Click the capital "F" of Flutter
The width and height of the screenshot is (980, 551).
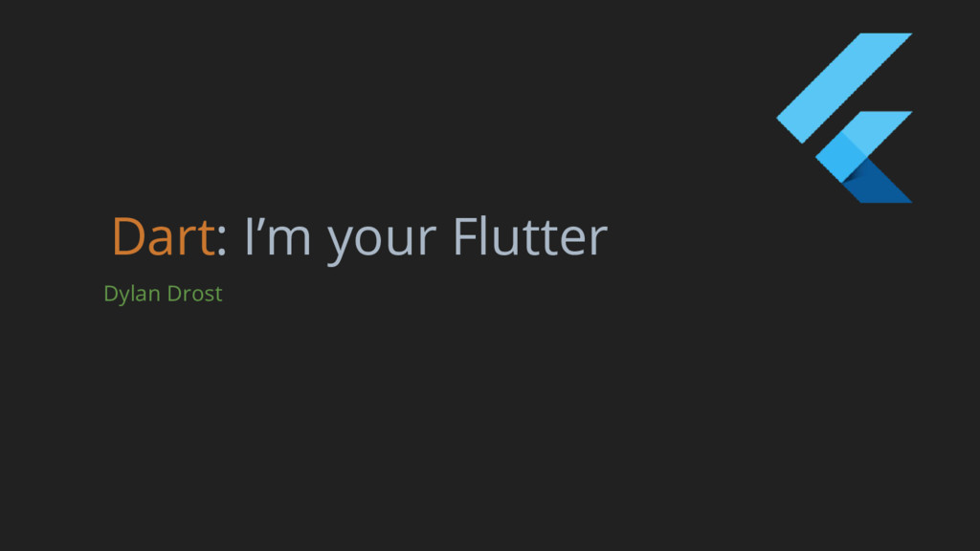(466, 237)
